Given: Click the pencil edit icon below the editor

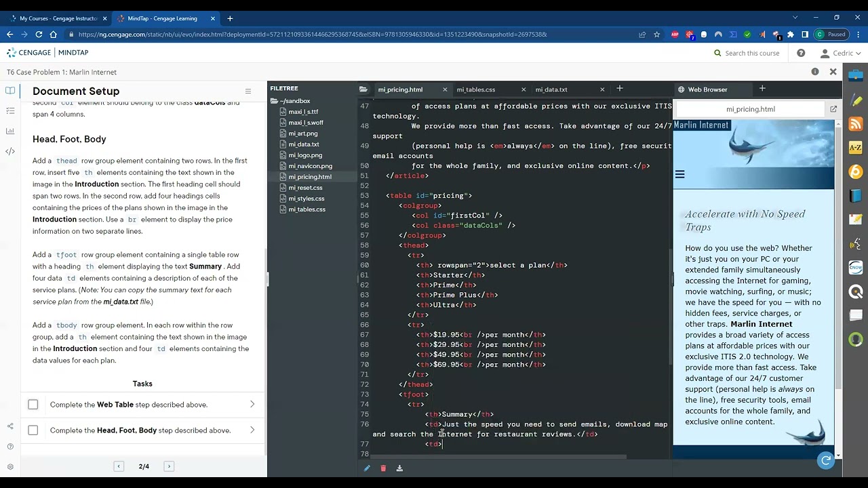Looking at the screenshot, I should (367, 468).
